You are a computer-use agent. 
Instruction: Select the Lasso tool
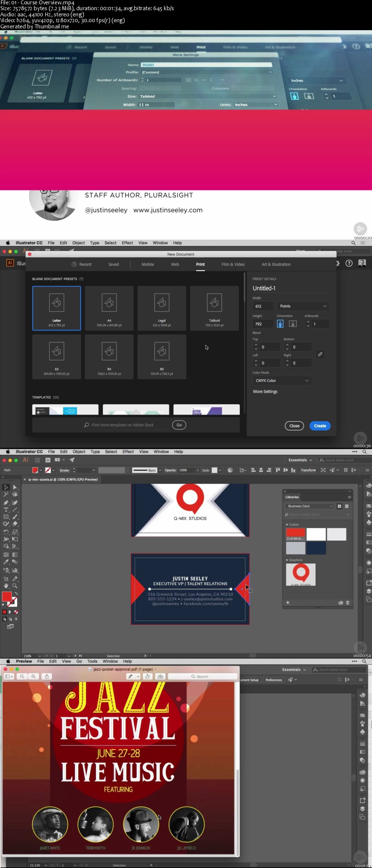tap(15, 495)
